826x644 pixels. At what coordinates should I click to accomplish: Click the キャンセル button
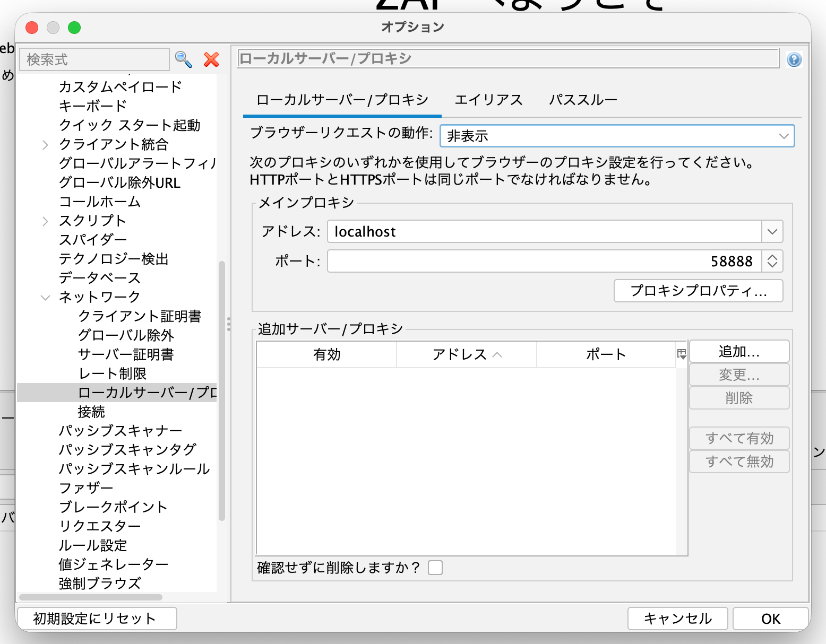(678, 619)
